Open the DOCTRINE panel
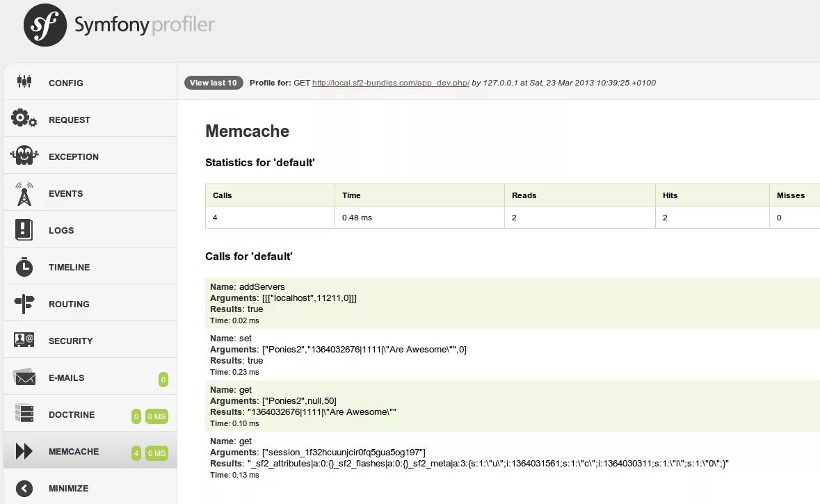 tap(90, 414)
